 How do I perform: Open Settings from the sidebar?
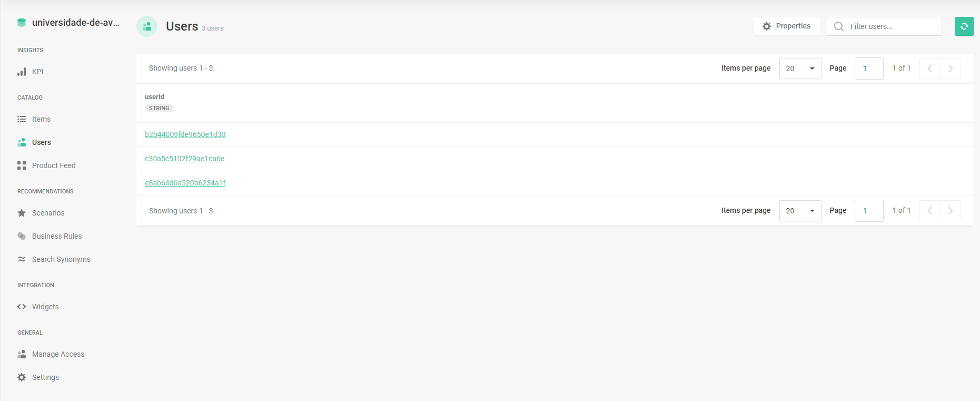pyautogui.click(x=45, y=377)
